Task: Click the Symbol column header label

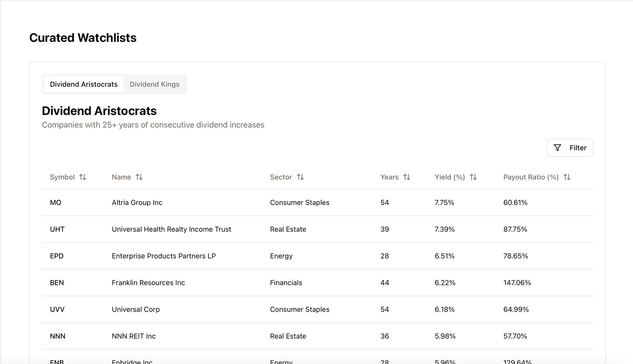Action: coord(62,177)
